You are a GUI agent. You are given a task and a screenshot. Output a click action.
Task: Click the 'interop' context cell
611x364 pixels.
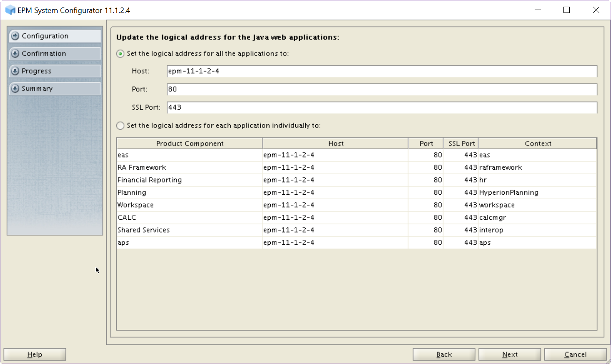click(538, 230)
